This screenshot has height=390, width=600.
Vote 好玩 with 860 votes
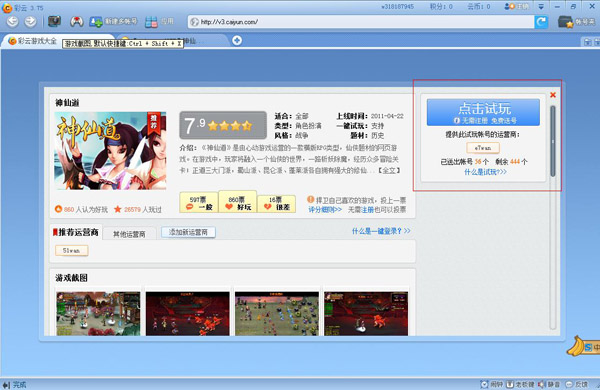click(238, 202)
